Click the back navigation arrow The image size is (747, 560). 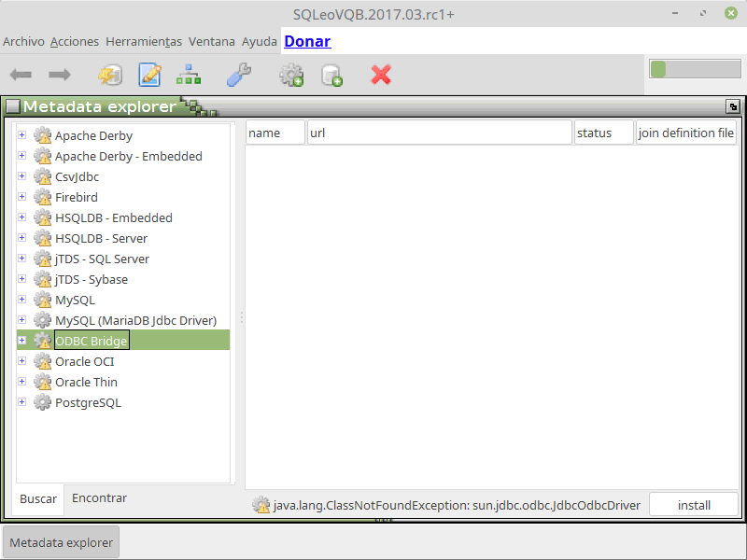pyautogui.click(x=20, y=75)
